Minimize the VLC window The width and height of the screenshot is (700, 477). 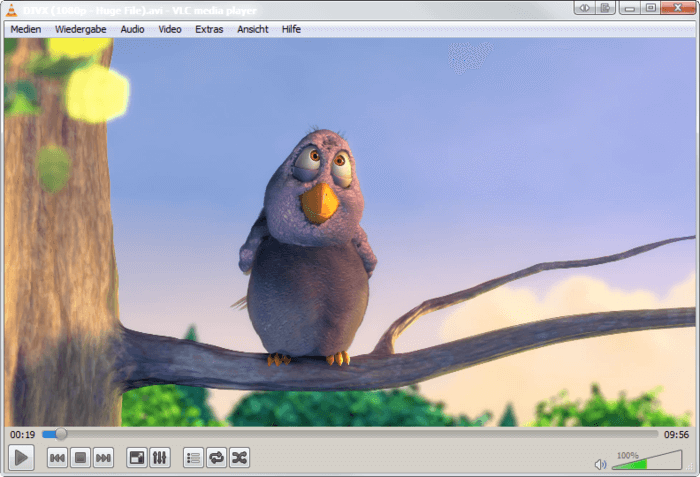point(629,8)
